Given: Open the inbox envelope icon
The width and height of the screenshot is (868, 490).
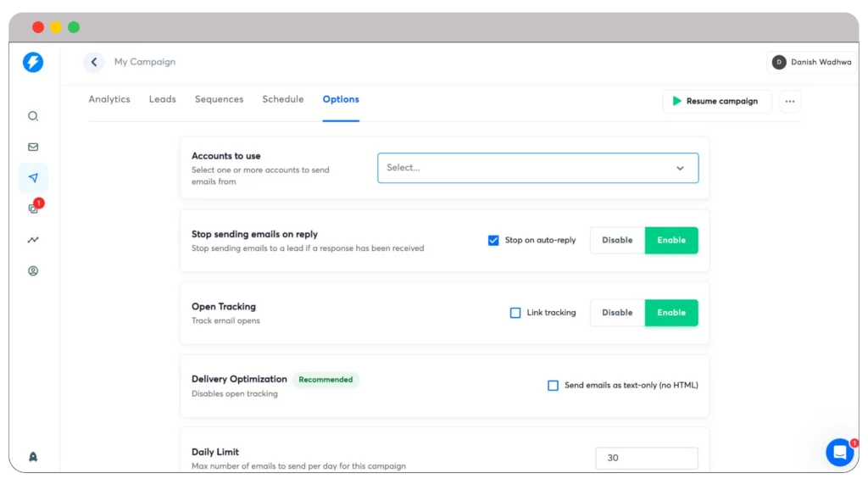Looking at the screenshot, I should pyautogui.click(x=32, y=147).
